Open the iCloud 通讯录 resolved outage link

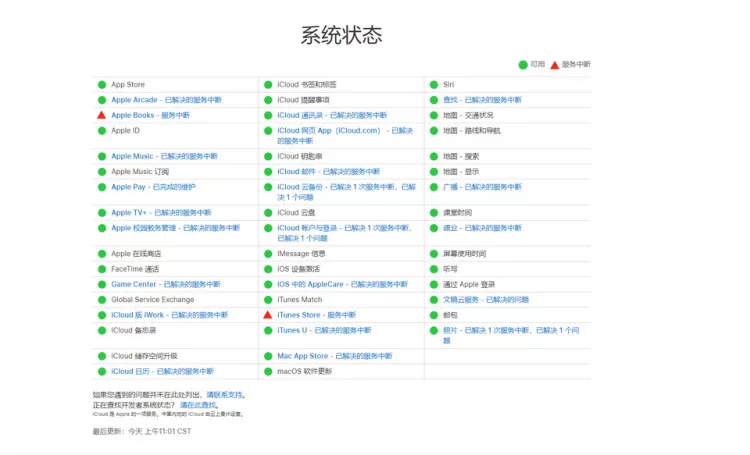point(332,115)
